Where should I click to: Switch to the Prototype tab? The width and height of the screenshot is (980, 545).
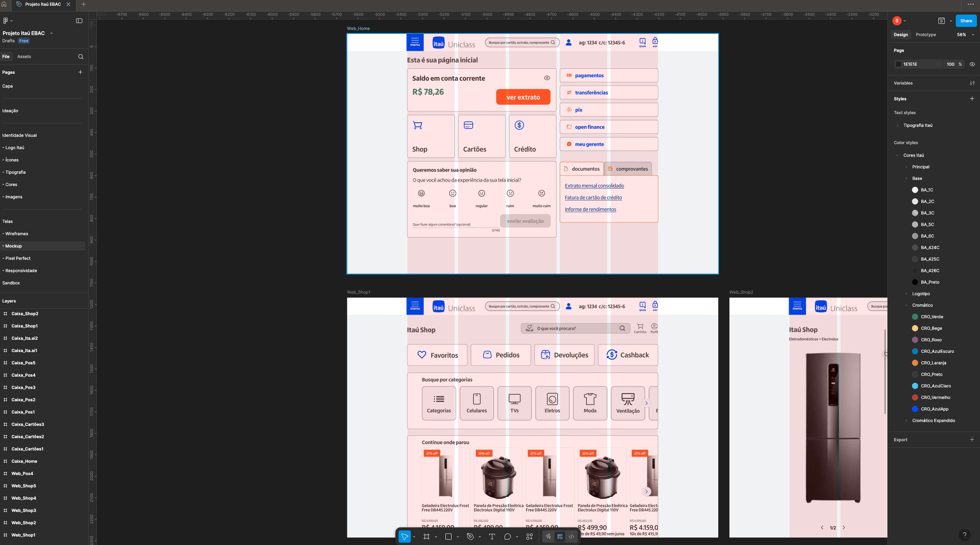(x=925, y=35)
